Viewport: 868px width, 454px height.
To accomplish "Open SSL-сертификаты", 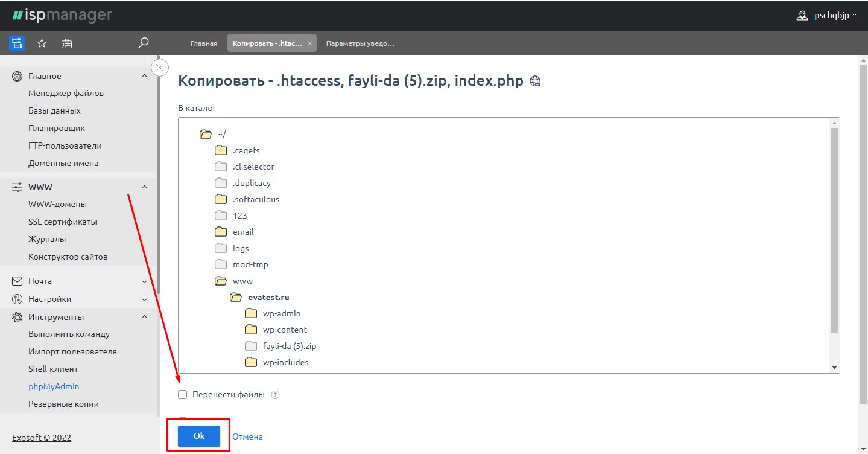I will click(63, 222).
